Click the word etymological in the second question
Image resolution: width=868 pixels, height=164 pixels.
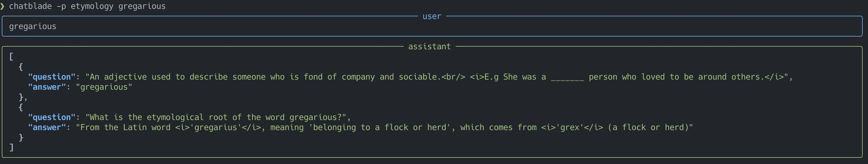coord(175,118)
